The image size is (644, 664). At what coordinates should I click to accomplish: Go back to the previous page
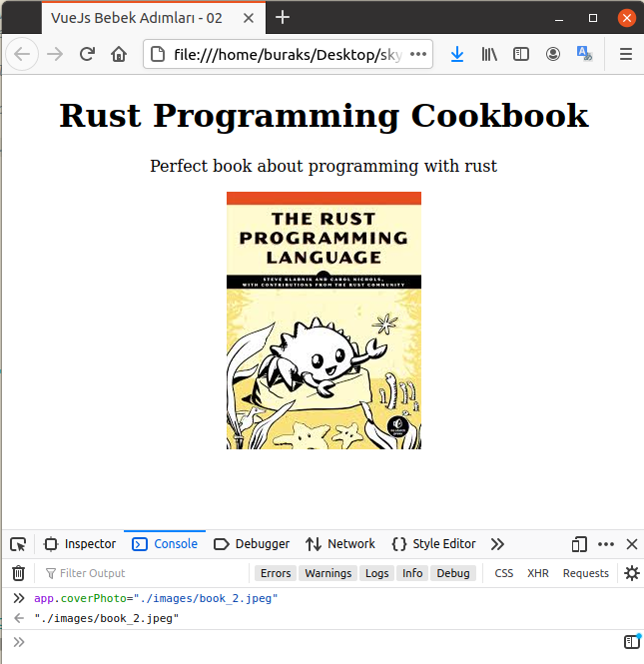22,54
